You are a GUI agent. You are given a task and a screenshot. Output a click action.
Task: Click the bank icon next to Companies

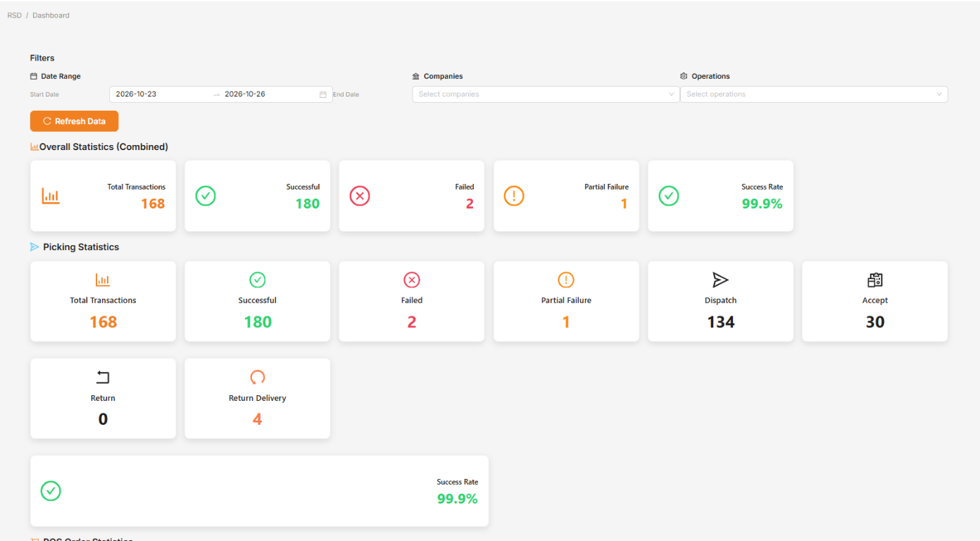pyautogui.click(x=416, y=76)
